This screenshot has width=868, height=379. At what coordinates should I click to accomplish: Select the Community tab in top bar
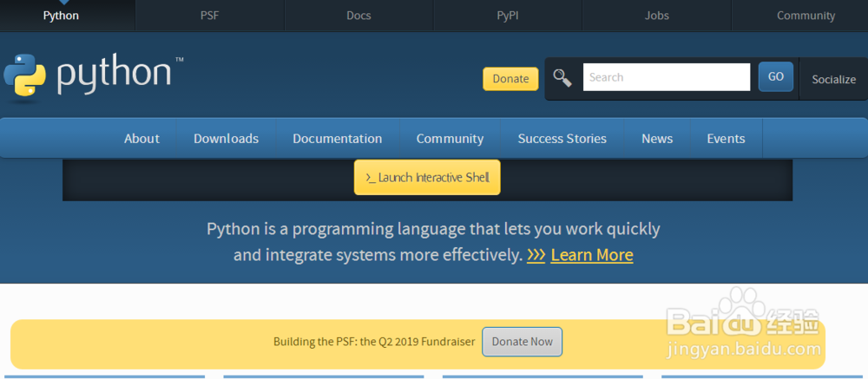click(806, 16)
